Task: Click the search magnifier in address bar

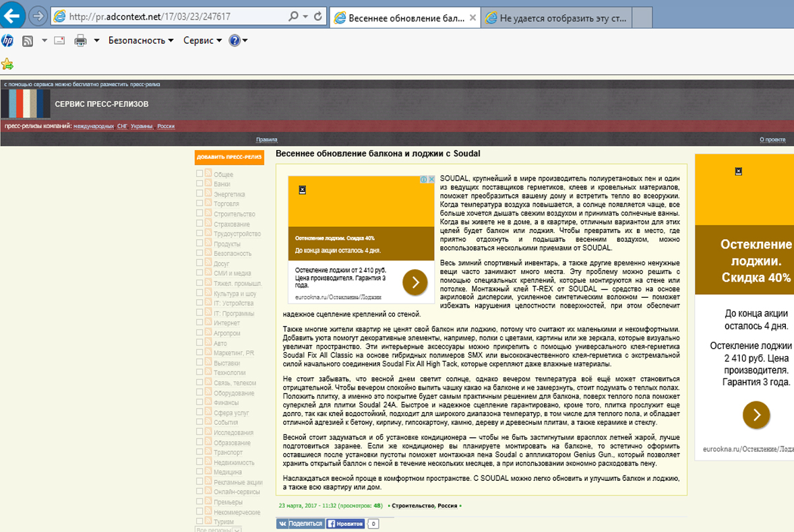Action: pos(293,16)
